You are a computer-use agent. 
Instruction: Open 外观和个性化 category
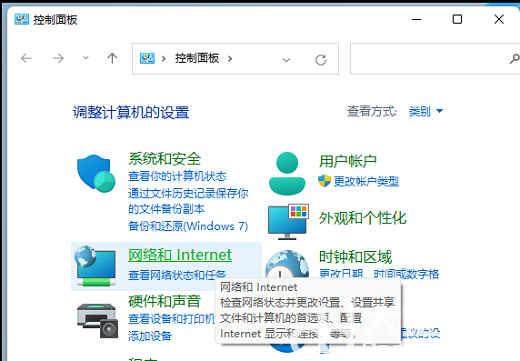(x=362, y=218)
